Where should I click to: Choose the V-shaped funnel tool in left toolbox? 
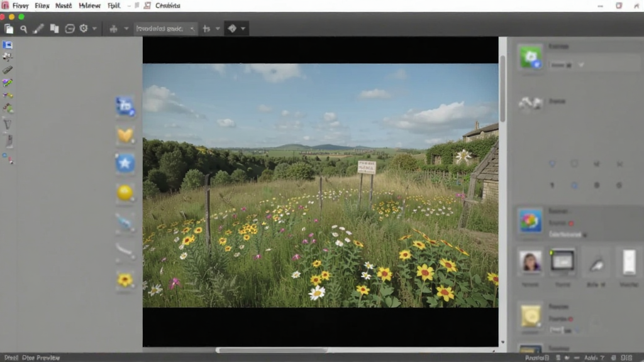[x=8, y=124]
